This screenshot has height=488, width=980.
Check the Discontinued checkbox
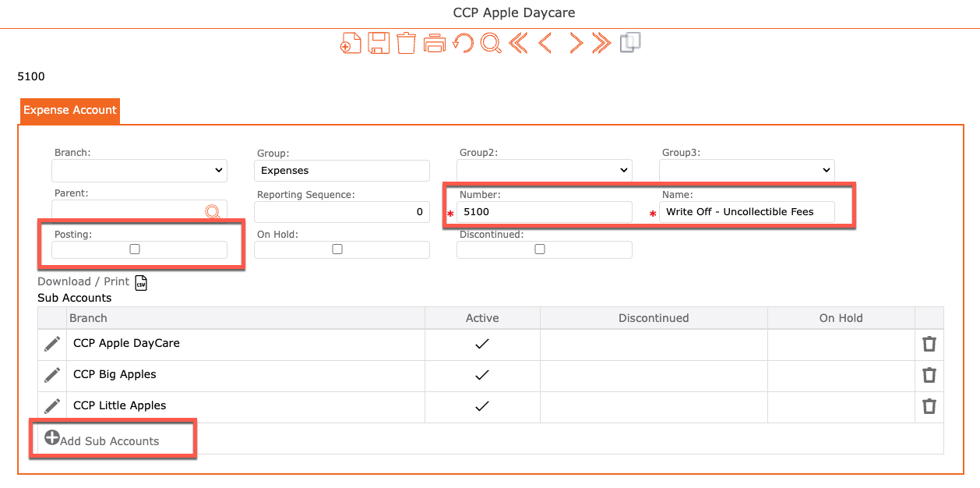(x=540, y=249)
